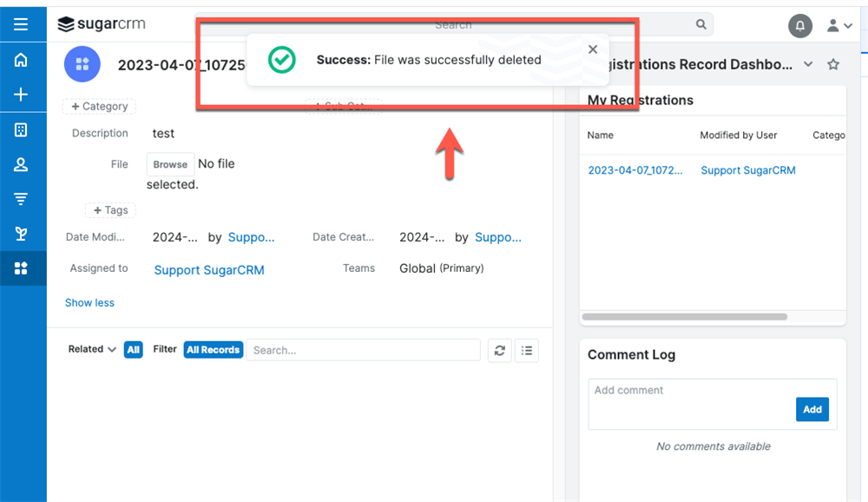Viewport: 868px width, 502px height.
Task: Open the hamburger navigation menu
Action: point(21,24)
